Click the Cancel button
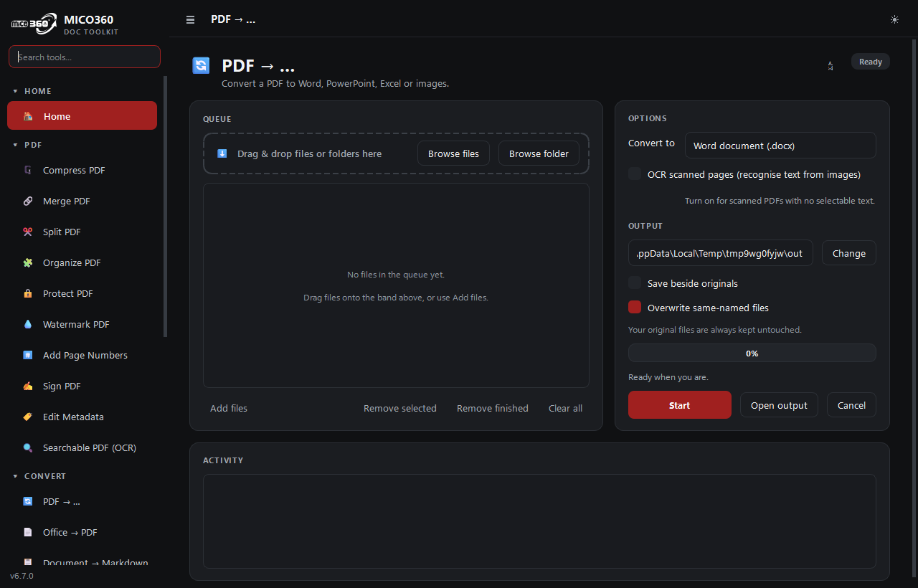This screenshot has height=588, width=918. coord(851,405)
